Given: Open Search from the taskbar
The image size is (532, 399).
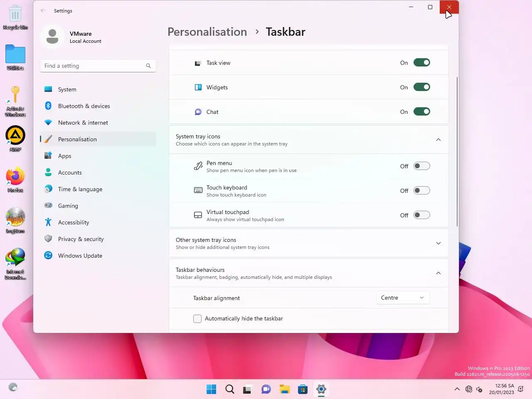Looking at the screenshot, I should pyautogui.click(x=230, y=389).
